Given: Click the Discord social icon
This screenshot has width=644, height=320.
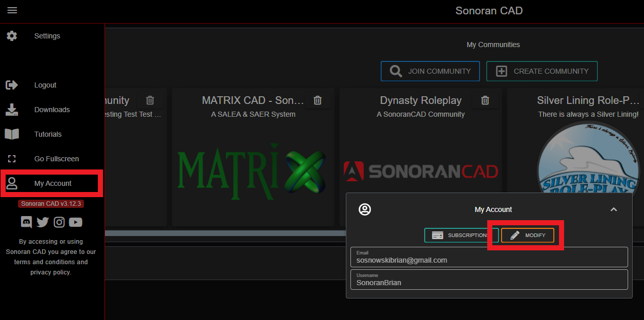Looking at the screenshot, I should [x=26, y=222].
